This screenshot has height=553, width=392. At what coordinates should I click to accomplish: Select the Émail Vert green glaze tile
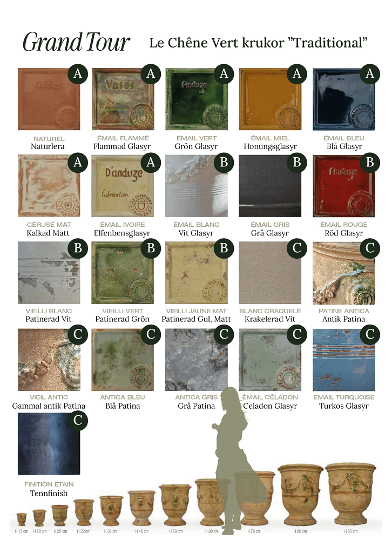pos(197,99)
